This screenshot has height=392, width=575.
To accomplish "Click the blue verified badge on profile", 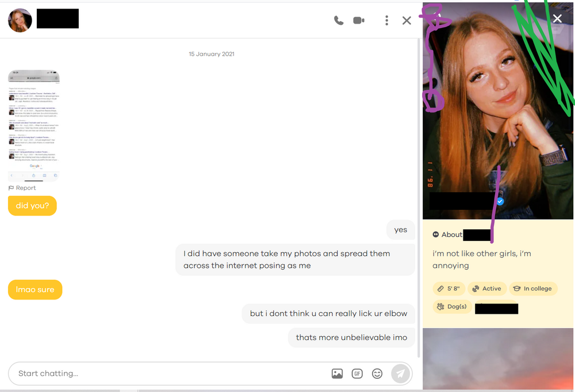I will point(500,202).
